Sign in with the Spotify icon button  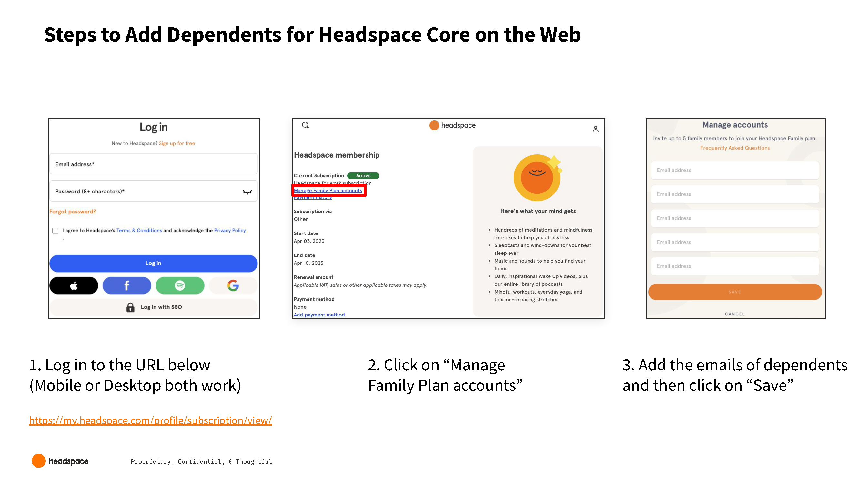coord(180,286)
